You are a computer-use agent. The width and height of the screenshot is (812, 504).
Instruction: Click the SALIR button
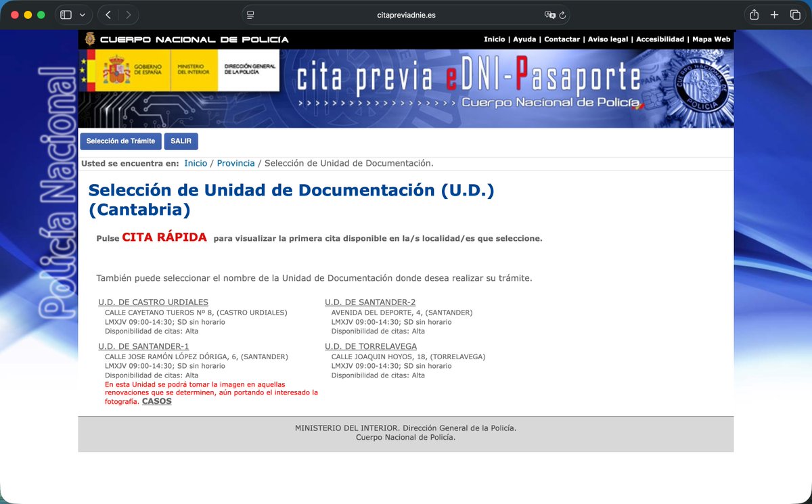tap(181, 141)
